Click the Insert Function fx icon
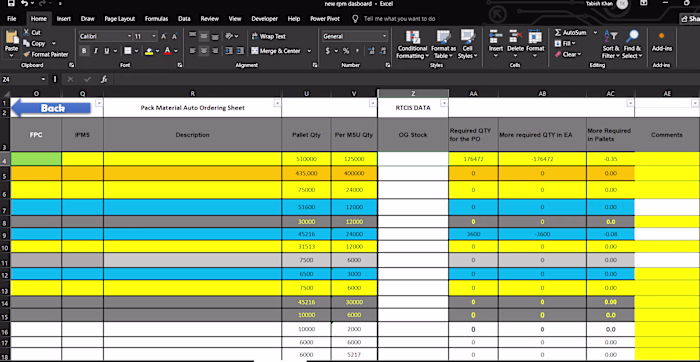This screenshot has width=700, height=362. point(104,79)
